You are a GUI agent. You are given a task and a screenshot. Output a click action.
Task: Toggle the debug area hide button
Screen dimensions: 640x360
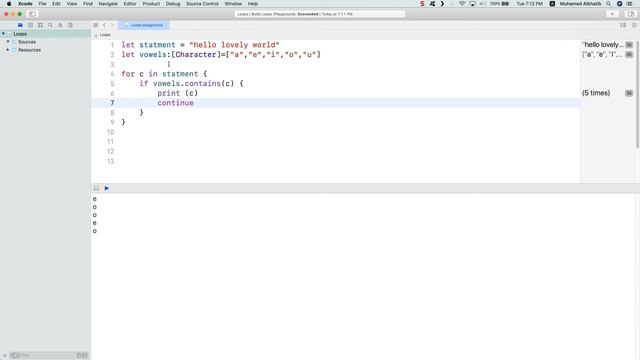coord(96,188)
